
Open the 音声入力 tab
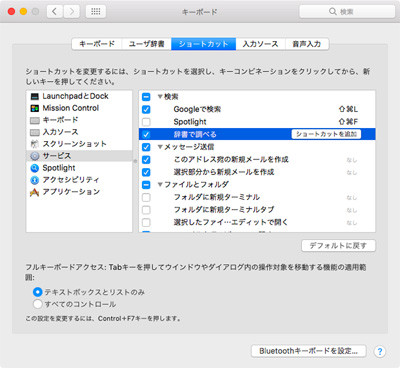coord(307,44)
